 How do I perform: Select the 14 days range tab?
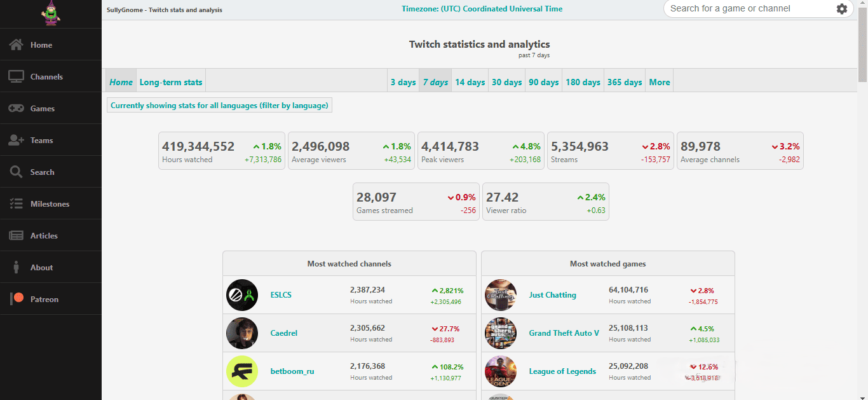(470, 82)
